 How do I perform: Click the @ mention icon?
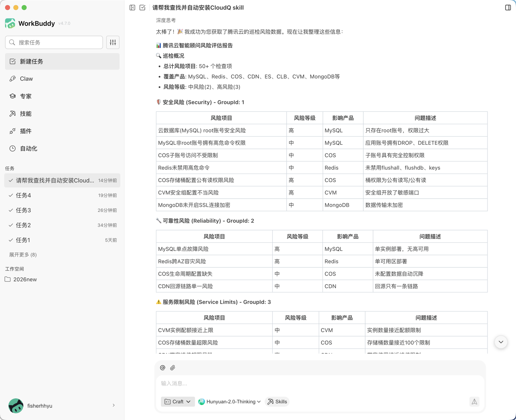point(162,368)
